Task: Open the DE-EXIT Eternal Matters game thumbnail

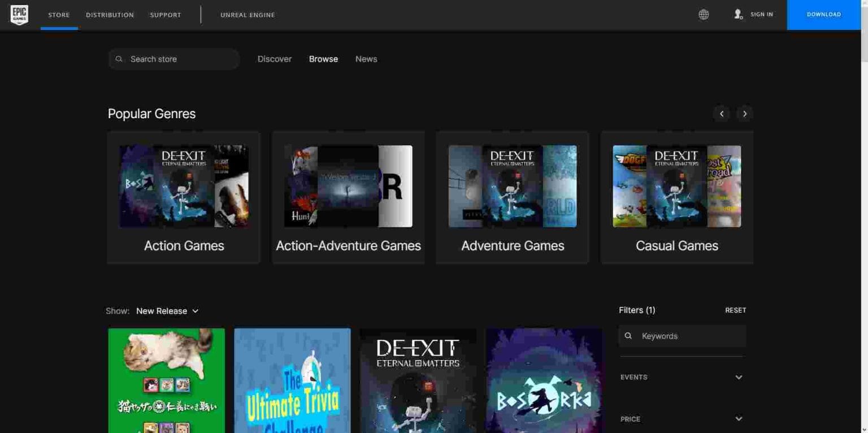Action: 418,380
